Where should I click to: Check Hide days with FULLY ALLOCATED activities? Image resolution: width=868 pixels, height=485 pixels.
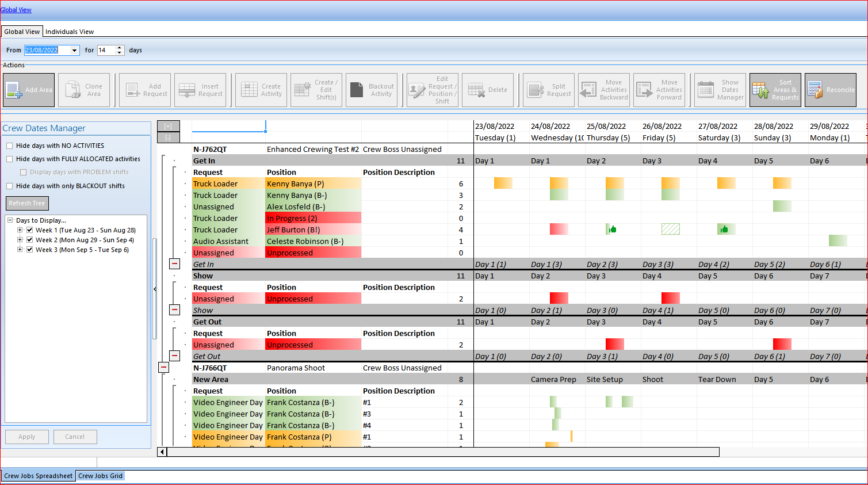[10, 159]
